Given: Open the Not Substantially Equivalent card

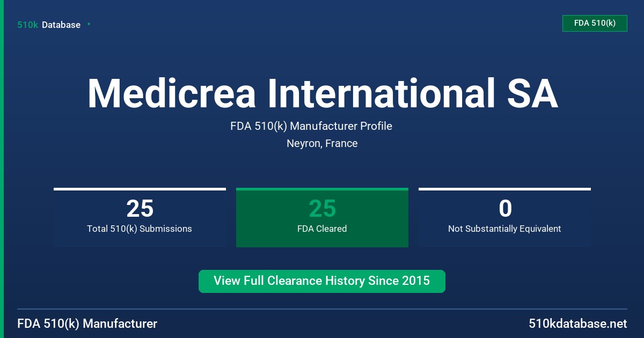Looking at the screenshot, I should pyautogui.click(x=504, y=217).
